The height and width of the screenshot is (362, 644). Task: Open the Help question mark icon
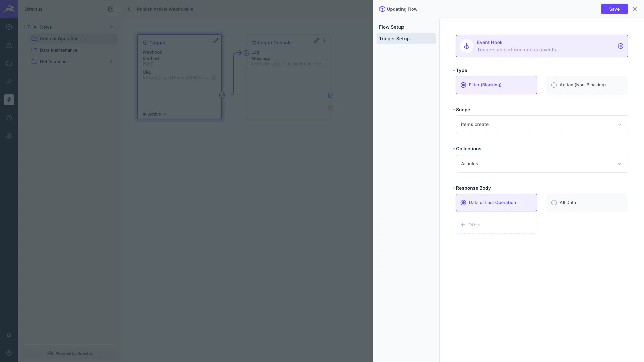[x=9, y=118]
